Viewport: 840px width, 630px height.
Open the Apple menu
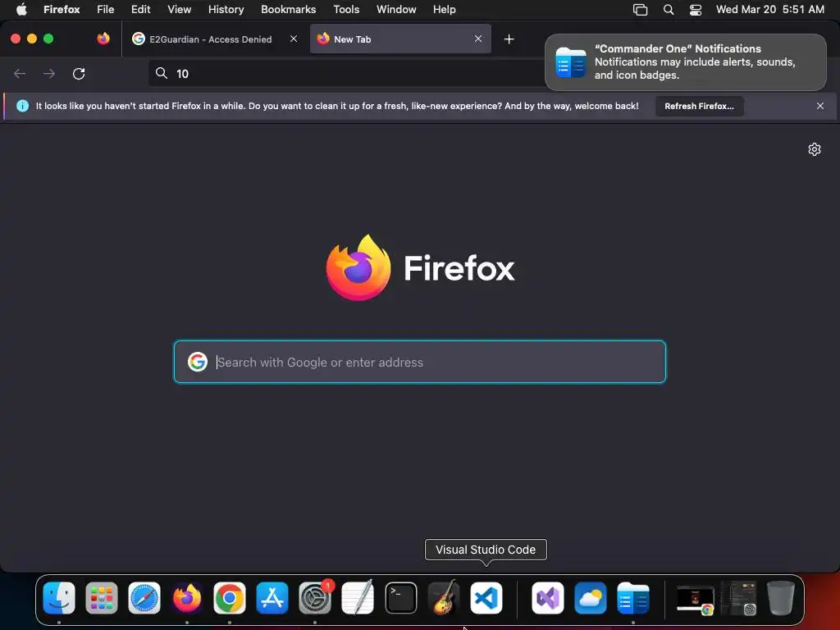click(21, 9)
